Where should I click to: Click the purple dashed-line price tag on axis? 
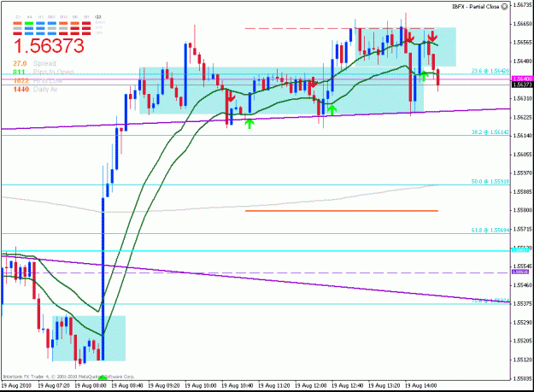tap(520, 272)
